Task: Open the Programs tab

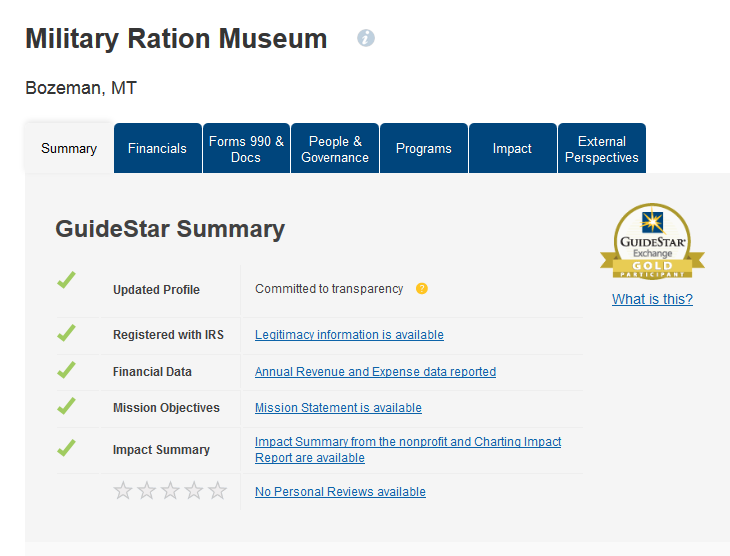Action: point(424,148)
